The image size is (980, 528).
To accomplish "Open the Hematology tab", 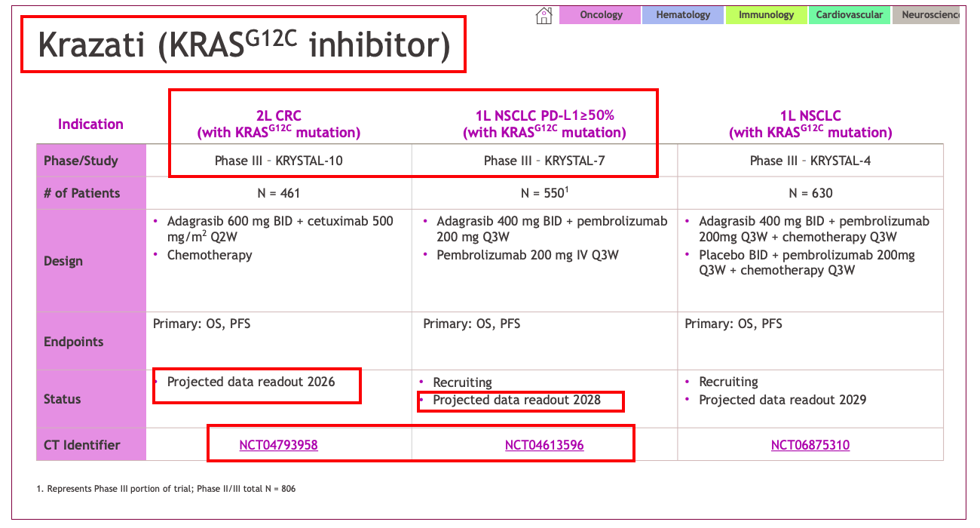I will pos(683,15).
